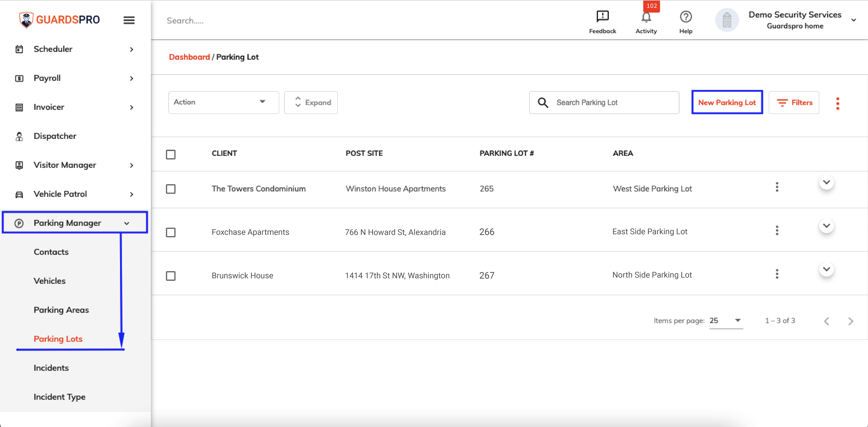Open the Dispatcher menu item
The image size is (868, 427).
[x=55, y=136]
